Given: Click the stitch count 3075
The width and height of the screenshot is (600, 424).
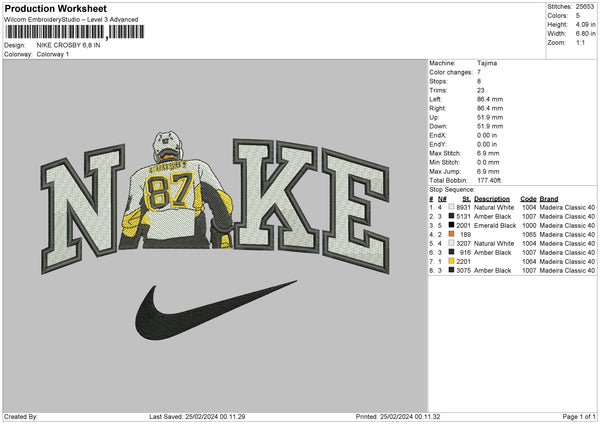Looking at the screenshot, I should [x=463, y=271].
